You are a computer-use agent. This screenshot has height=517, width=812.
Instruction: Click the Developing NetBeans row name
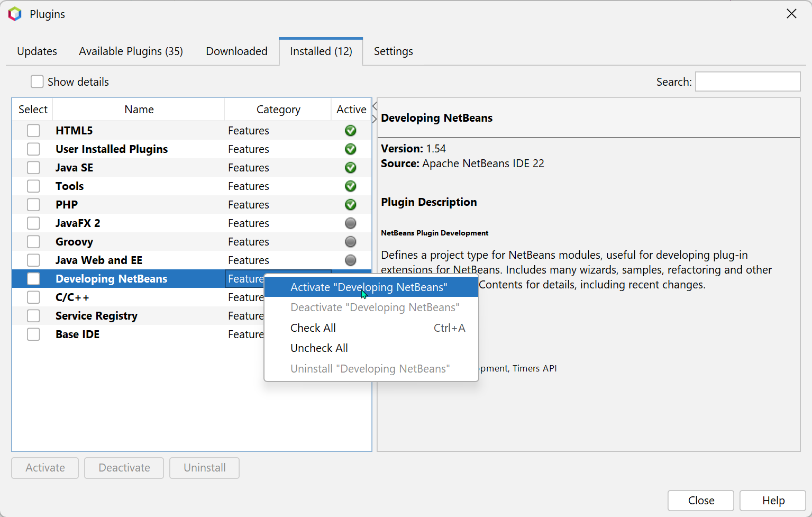coord(112,279)
